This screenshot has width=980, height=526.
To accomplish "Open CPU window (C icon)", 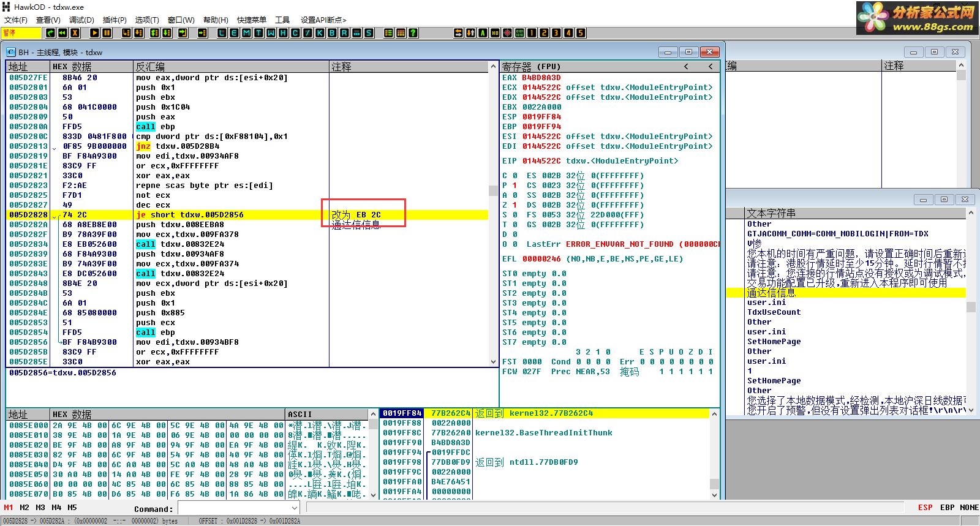I will (x=295, y=33).
